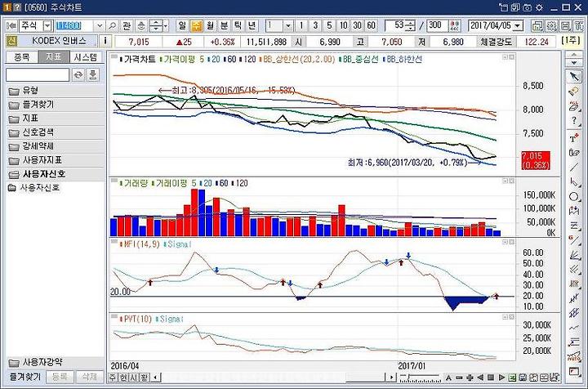Viewport: 588px width, 389px height.
Task: Expand the 신호검색 folder
Action: click(56, 132)
